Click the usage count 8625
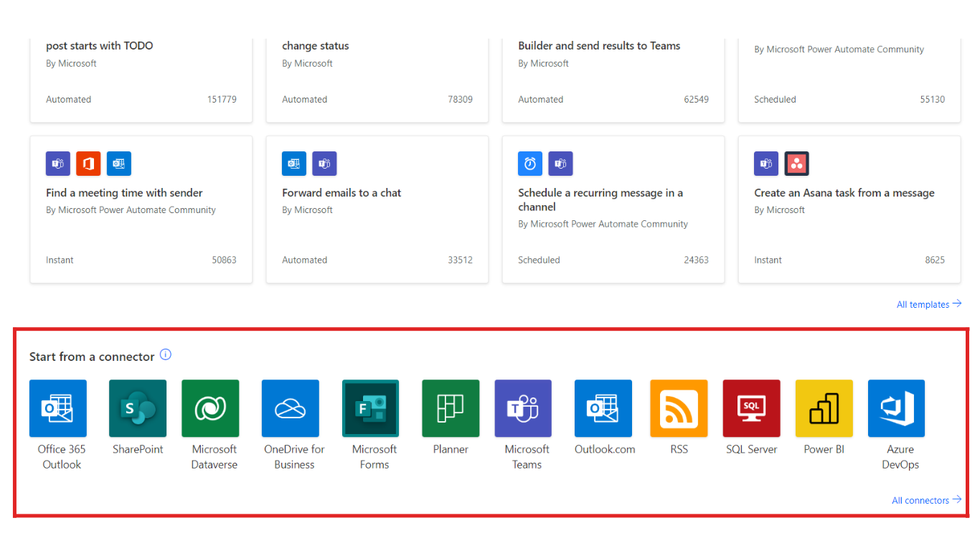This screenshot has height=551, width=980. (x=935, y=260)
